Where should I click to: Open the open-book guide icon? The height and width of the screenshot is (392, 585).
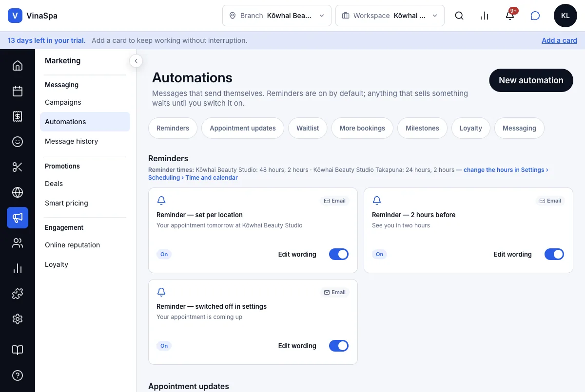point(18,350)
